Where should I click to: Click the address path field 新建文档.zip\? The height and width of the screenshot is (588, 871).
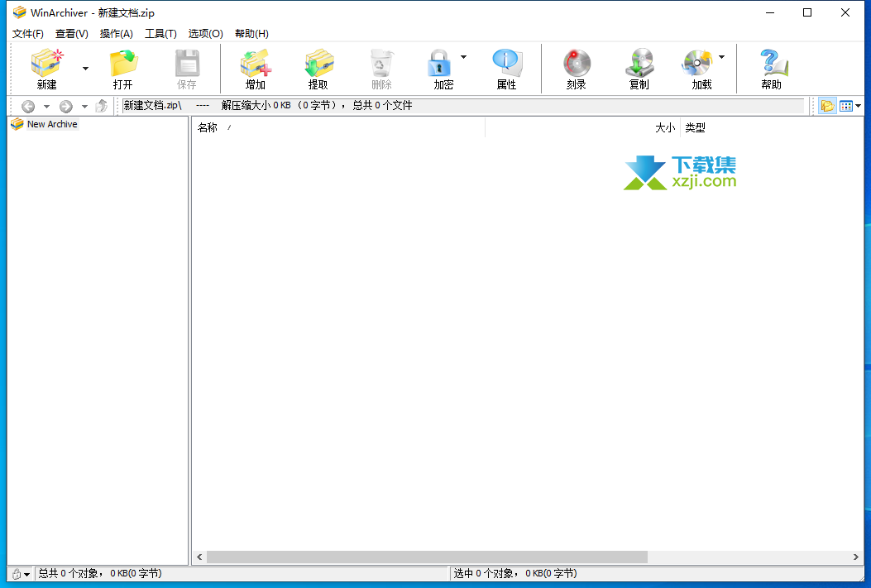pos(463,106)
